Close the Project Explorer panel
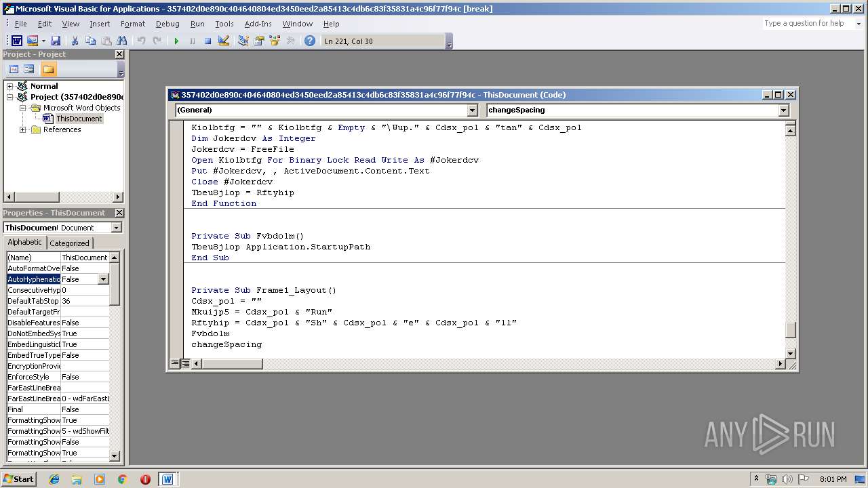The width and height of the screenshot is (868, 488). [119, 54]
